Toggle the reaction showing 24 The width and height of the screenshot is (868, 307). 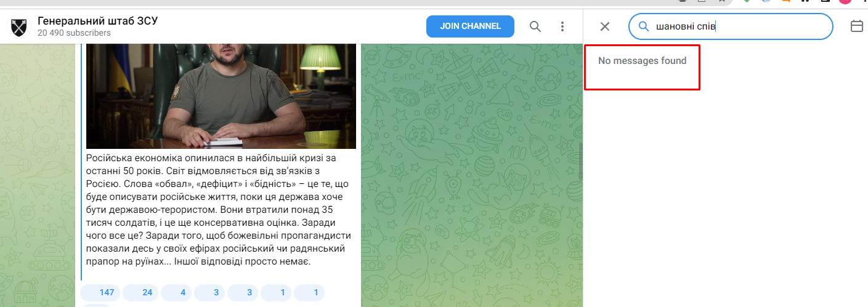pos(140,293)
